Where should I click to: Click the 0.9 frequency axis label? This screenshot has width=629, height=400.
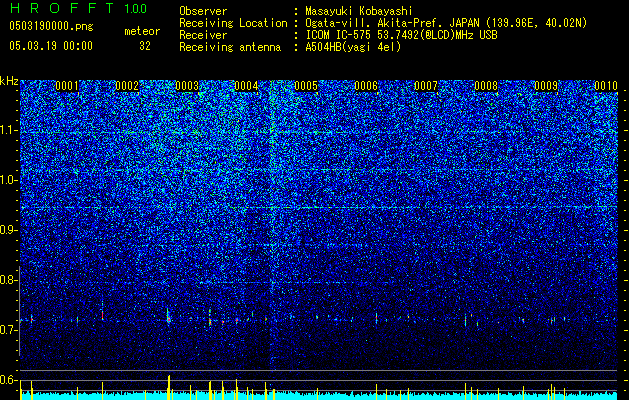point(8,230)
